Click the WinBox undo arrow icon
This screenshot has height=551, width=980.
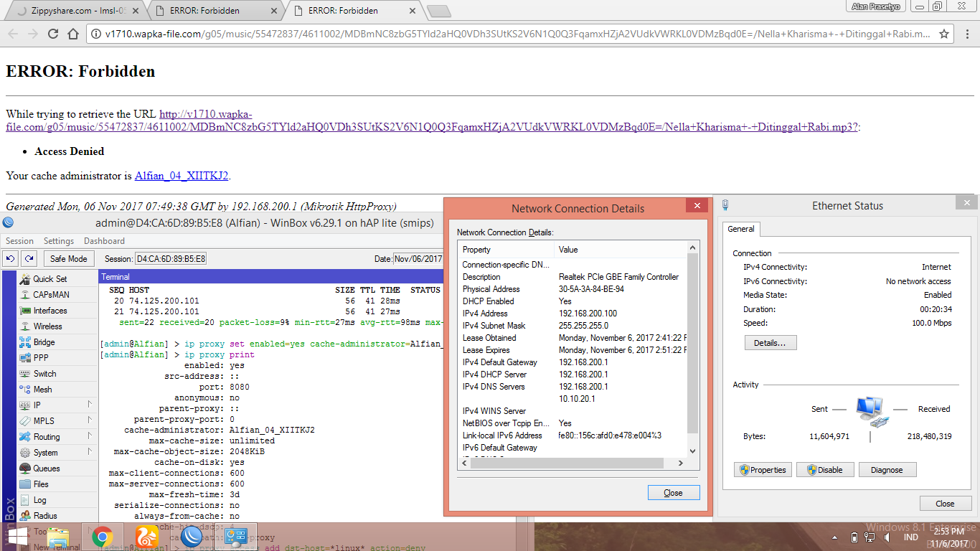[11, 258]
